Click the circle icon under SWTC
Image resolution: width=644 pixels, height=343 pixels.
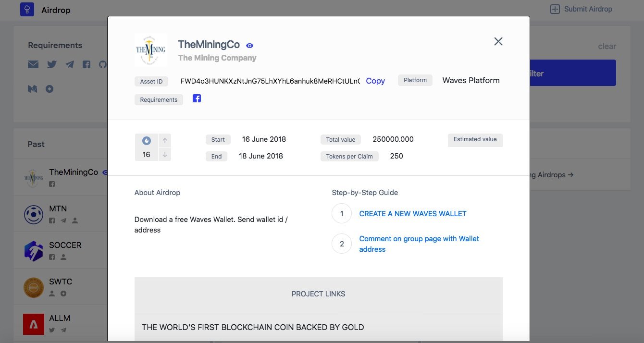click(63, 294)
